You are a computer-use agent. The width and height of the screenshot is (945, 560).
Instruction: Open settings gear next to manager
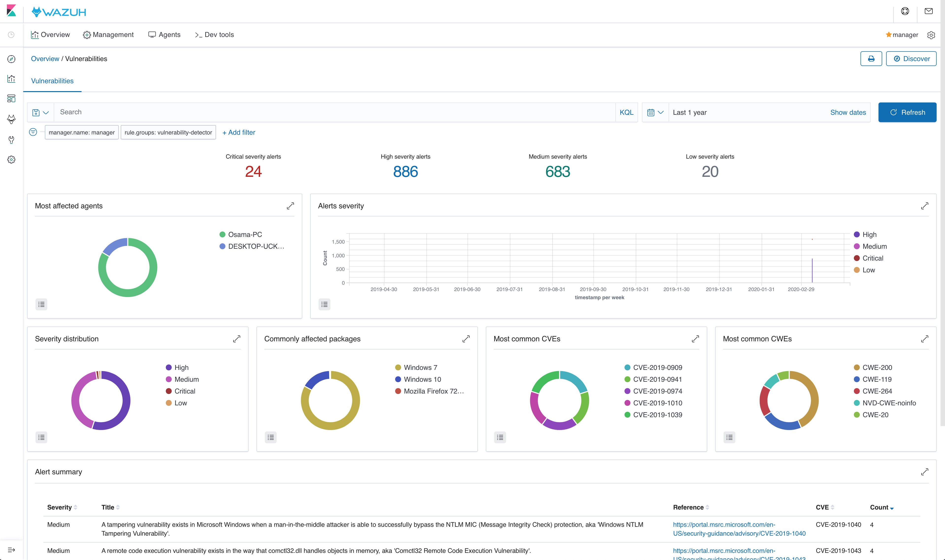click(x=931, y=35)
